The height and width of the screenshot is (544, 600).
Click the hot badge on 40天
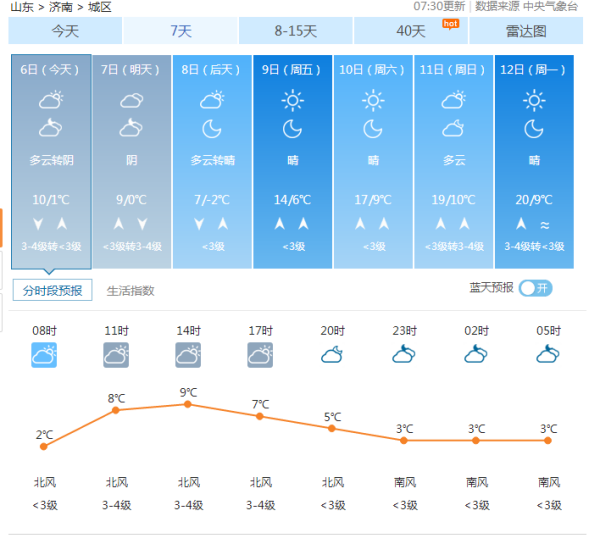450,24
